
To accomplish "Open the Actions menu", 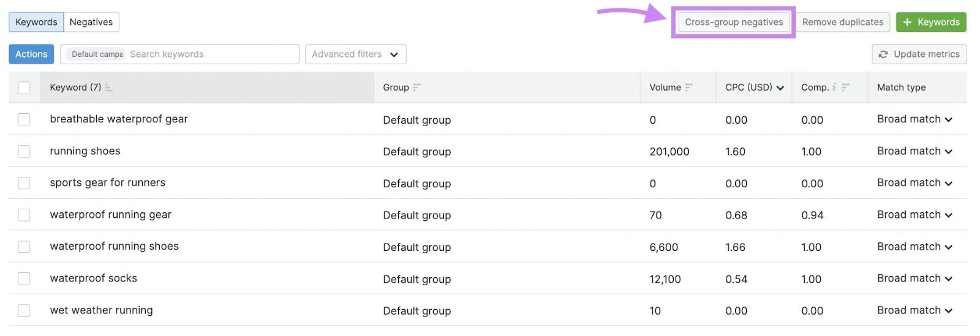I will tap(31, 54).
